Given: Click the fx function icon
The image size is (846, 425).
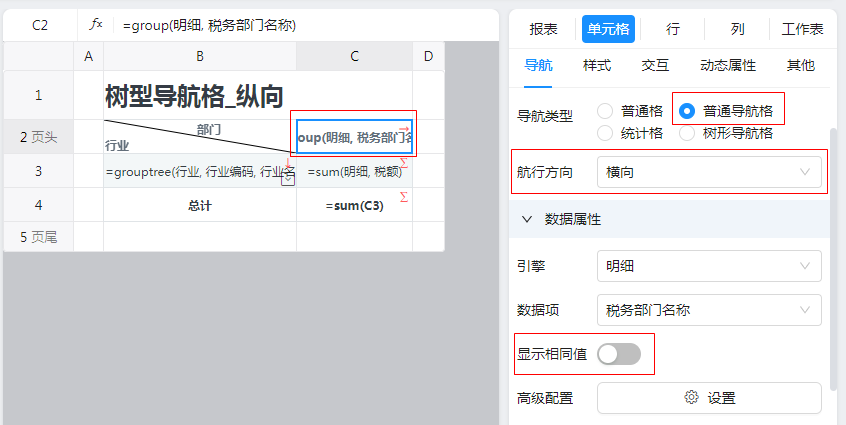Looking at the screenshot, I should [x=96, y=25].
